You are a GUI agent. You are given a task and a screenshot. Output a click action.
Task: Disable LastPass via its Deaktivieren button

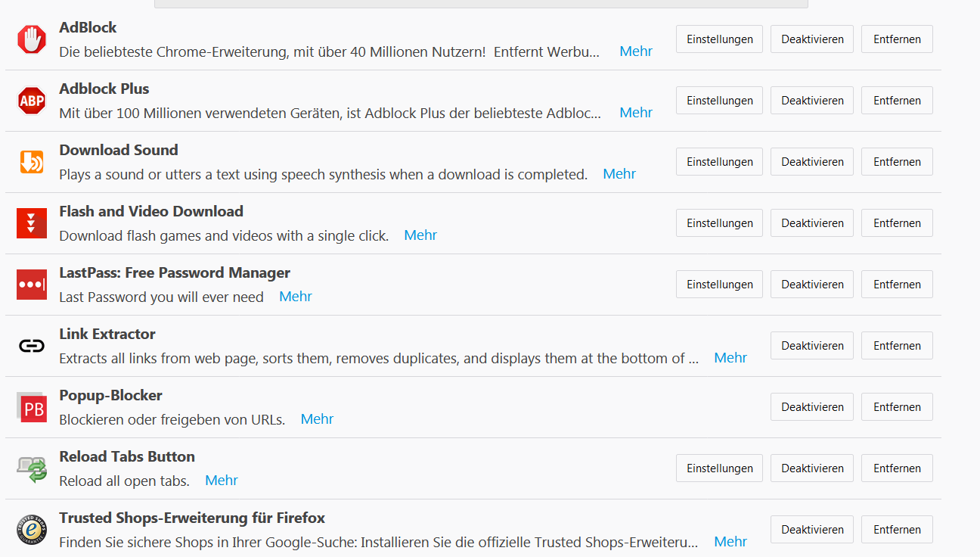(x=812, y=285)
